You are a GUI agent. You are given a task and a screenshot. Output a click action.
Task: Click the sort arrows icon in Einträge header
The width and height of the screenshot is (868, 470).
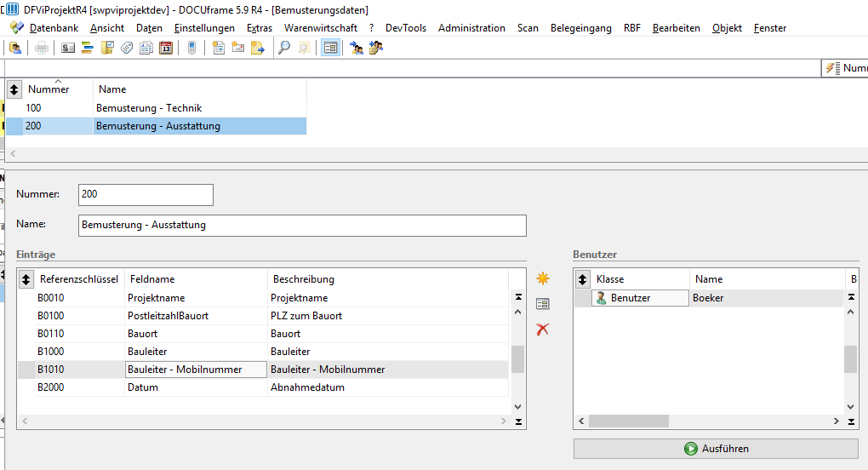26,279
